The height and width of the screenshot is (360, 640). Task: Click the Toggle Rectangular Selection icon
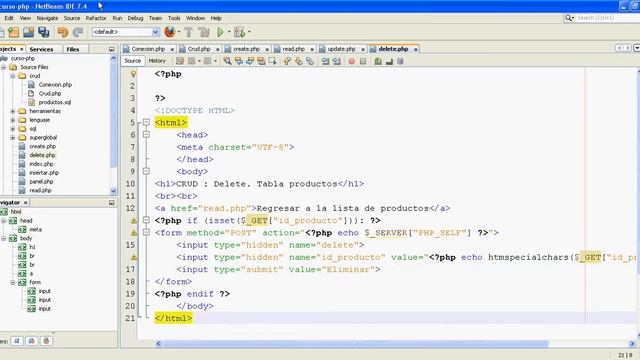[272, 61]
